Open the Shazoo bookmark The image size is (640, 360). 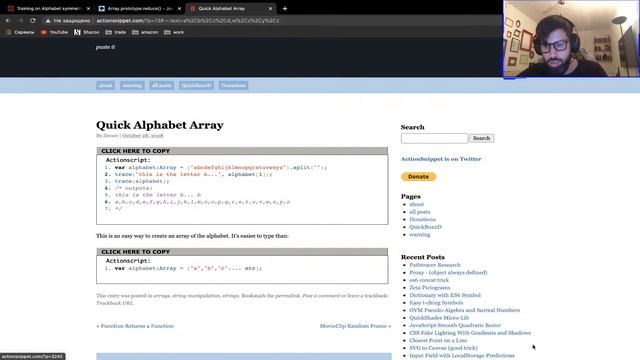(87, 32)
